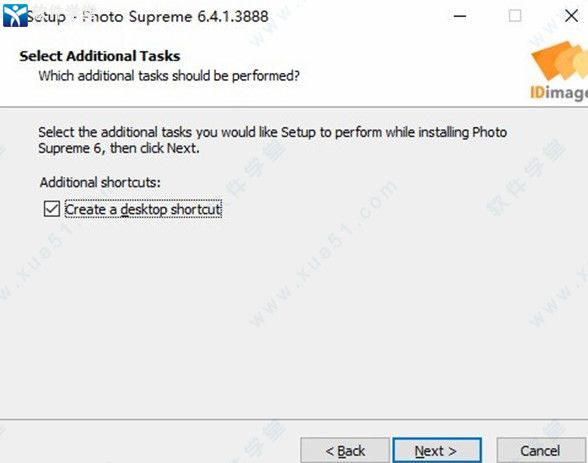588x463 pixels.
Task: Minimize the Setup window
Action: [460, 16]
